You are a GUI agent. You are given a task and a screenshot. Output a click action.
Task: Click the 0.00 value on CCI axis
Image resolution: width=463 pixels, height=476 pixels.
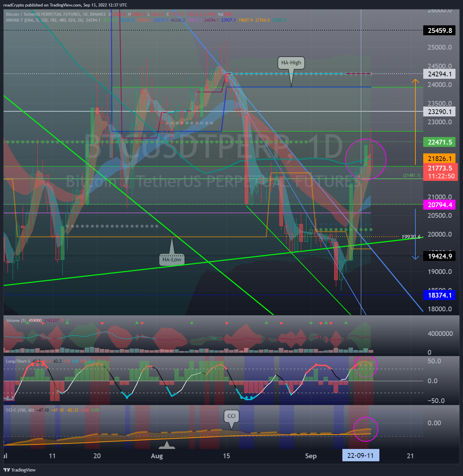[x=434, y=423]
